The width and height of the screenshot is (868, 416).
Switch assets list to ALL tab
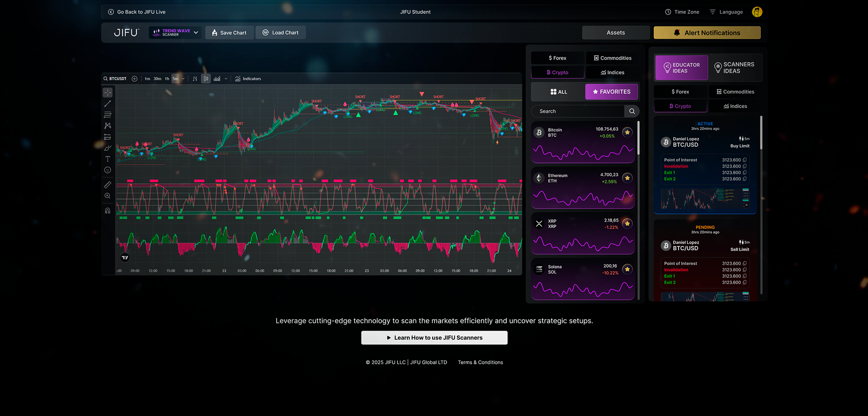[x=558, y=92]
